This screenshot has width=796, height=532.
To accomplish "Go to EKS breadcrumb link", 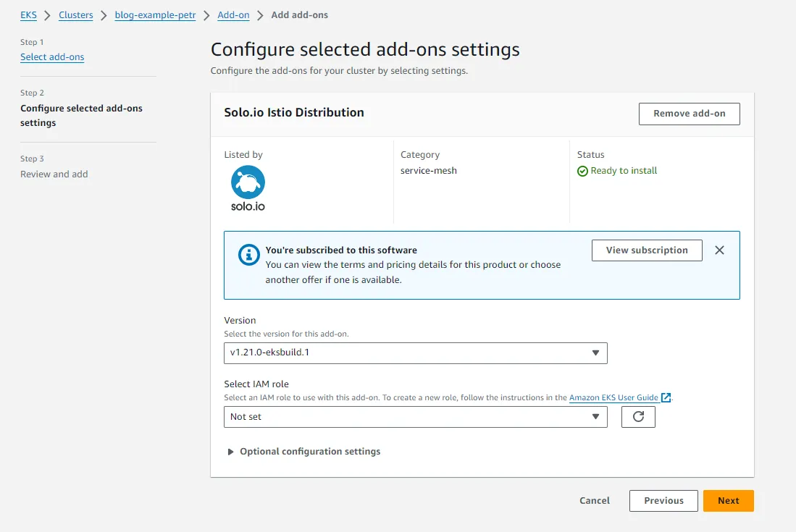I will pyautogui.click(x=28, y=15).
